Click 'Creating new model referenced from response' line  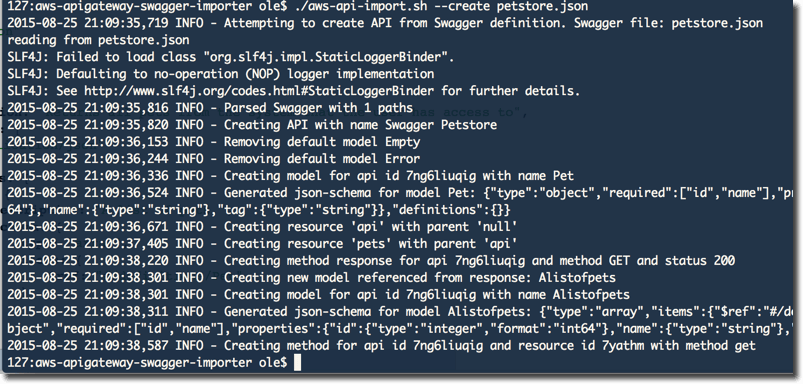311,278
